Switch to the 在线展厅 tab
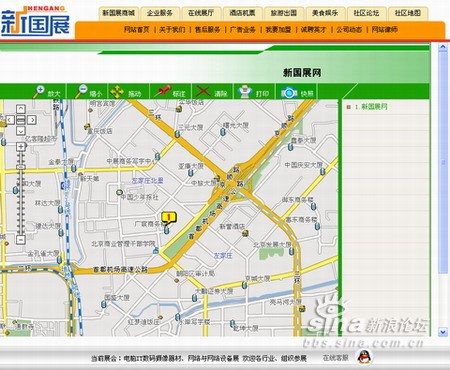 [x=201, y=13]
